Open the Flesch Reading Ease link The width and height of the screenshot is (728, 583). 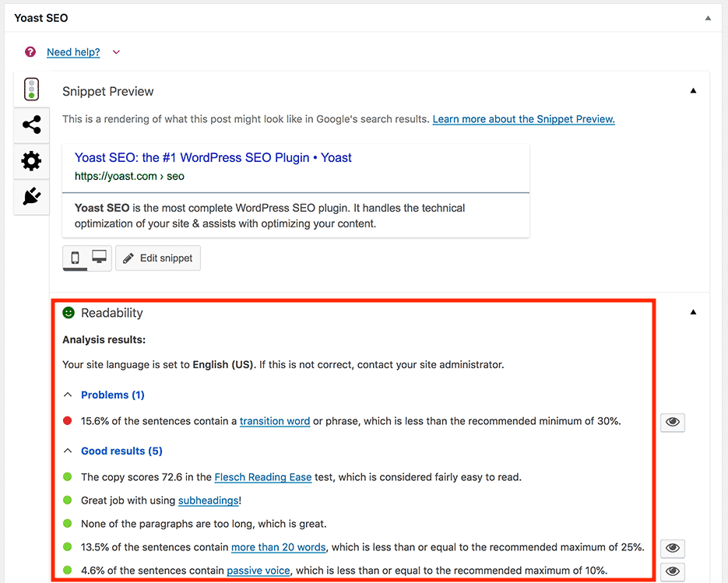point(263,477)
